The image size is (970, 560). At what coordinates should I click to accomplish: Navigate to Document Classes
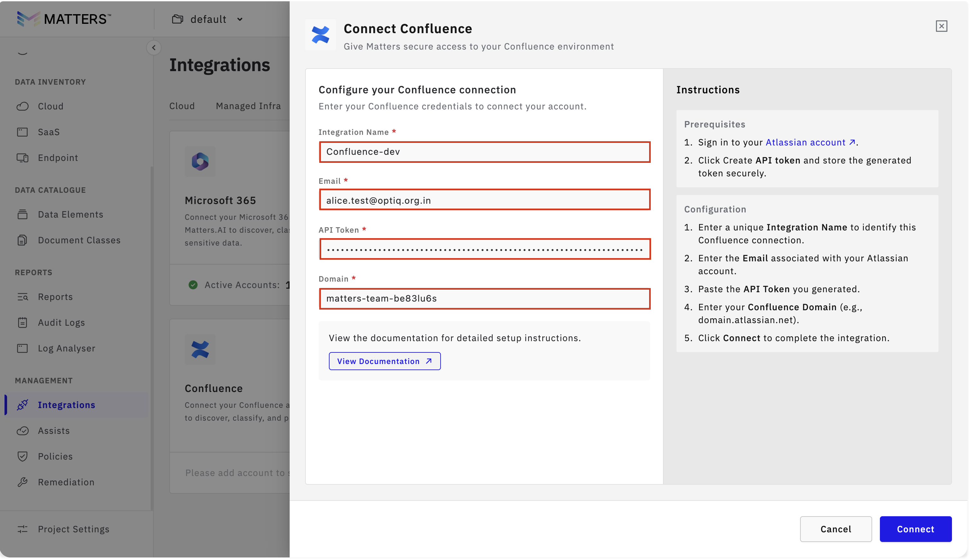(79, 240)
